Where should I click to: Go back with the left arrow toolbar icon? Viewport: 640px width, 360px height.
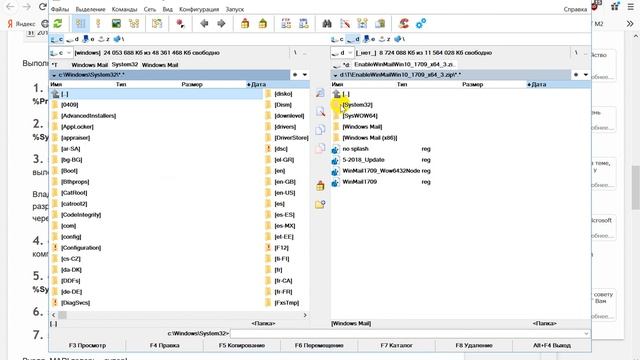204,24
